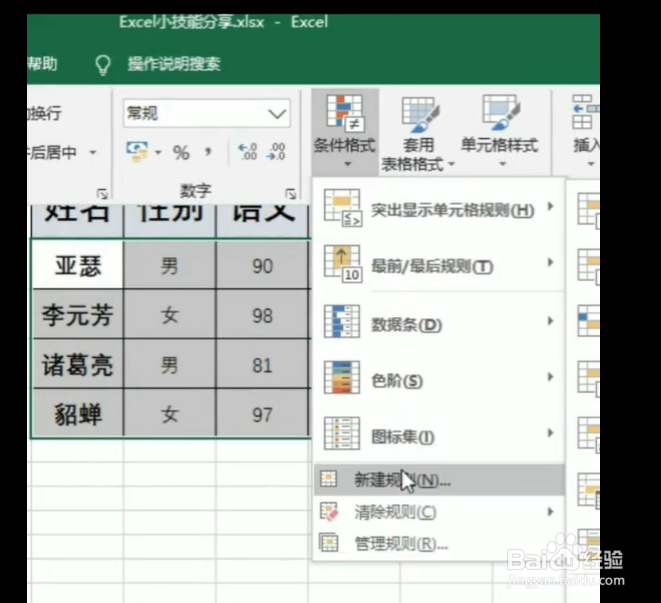Click the New Rule icon
The image size is (661, 603).
point(328,479)
